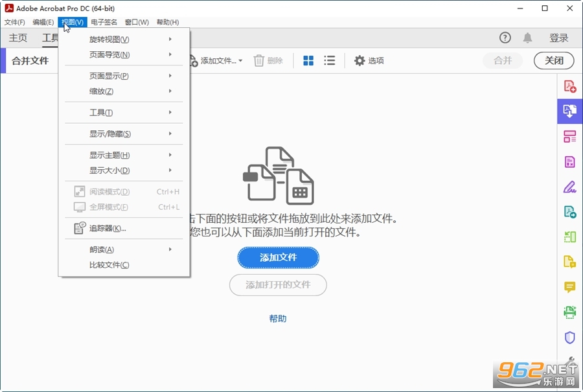
Task: Click the 关闭 button
Action: pos(554,61)
